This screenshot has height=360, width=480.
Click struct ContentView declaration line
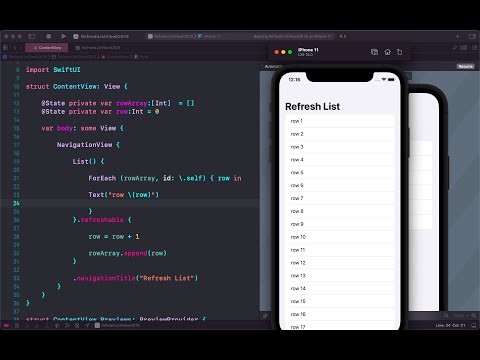[77, 86]
